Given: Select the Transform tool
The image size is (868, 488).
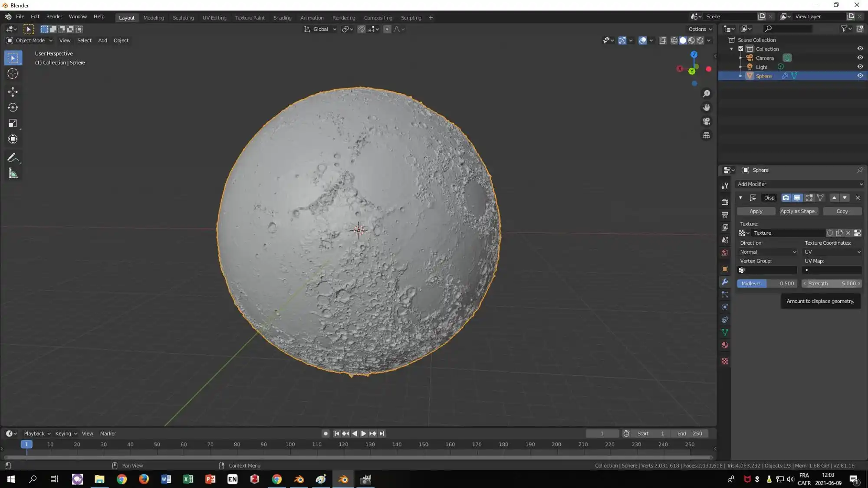Looking at the screenshot, I should (x=13, y=139).
